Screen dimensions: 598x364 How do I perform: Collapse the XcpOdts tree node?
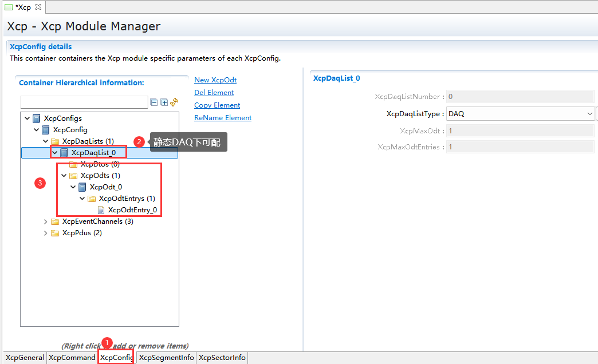[x=64, y=176]
